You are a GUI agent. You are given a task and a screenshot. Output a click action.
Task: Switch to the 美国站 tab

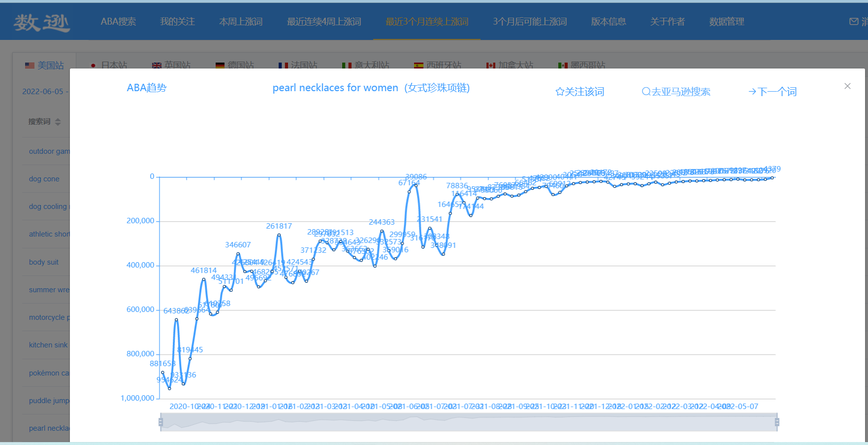coord(45,66)
